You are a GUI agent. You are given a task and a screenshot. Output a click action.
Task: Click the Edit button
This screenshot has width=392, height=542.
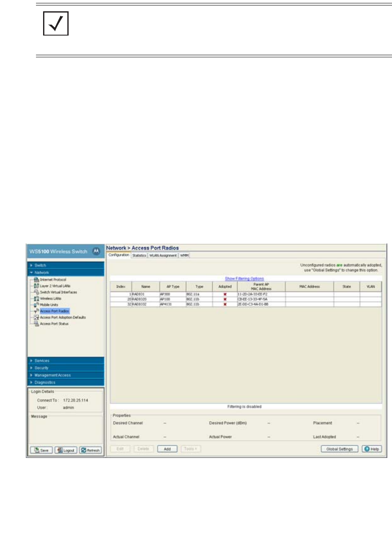(120, 449)
